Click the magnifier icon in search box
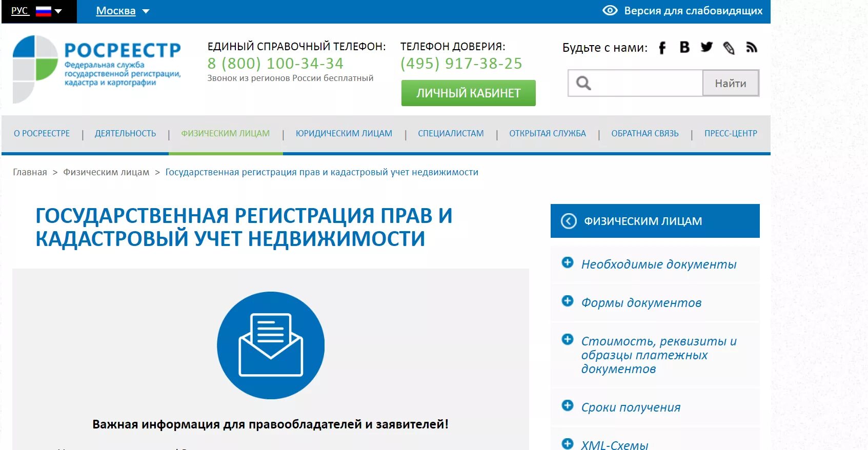The width and height of the screenshot is (868, 450). coord(583,83)
